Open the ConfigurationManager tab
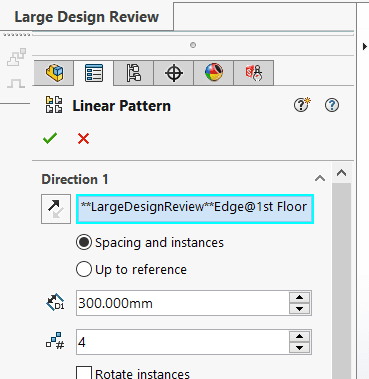369x379 pixels. (x=134, y=73)
